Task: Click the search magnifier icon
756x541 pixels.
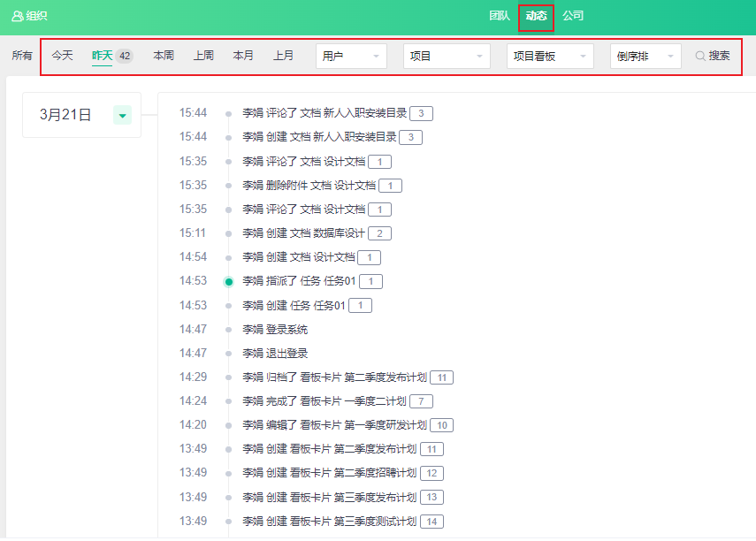Action: pos(700,56)
